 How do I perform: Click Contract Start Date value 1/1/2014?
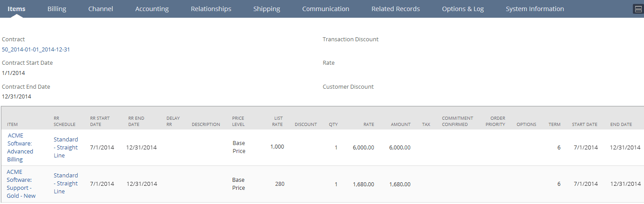point(13,73)
